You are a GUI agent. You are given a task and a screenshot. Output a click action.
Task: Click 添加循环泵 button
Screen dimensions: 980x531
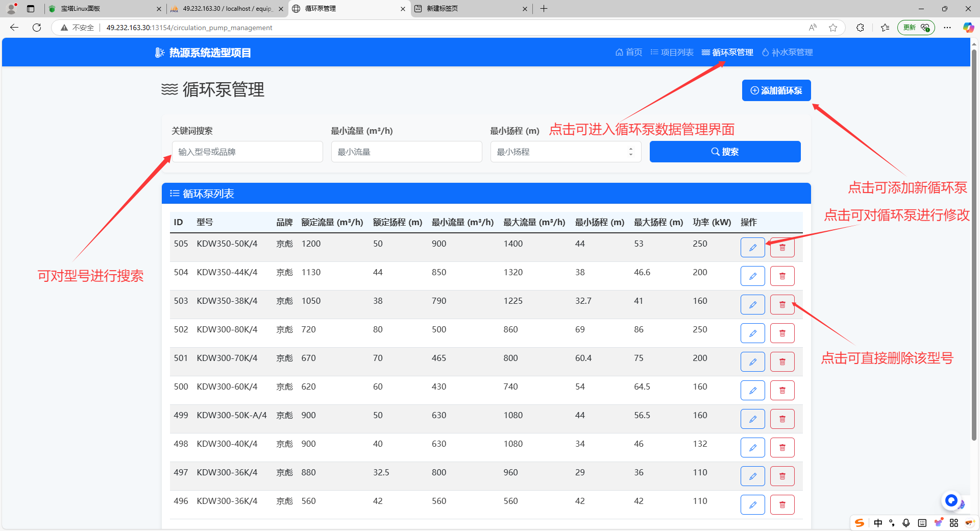pyautogui.click(x=776, y=90)
